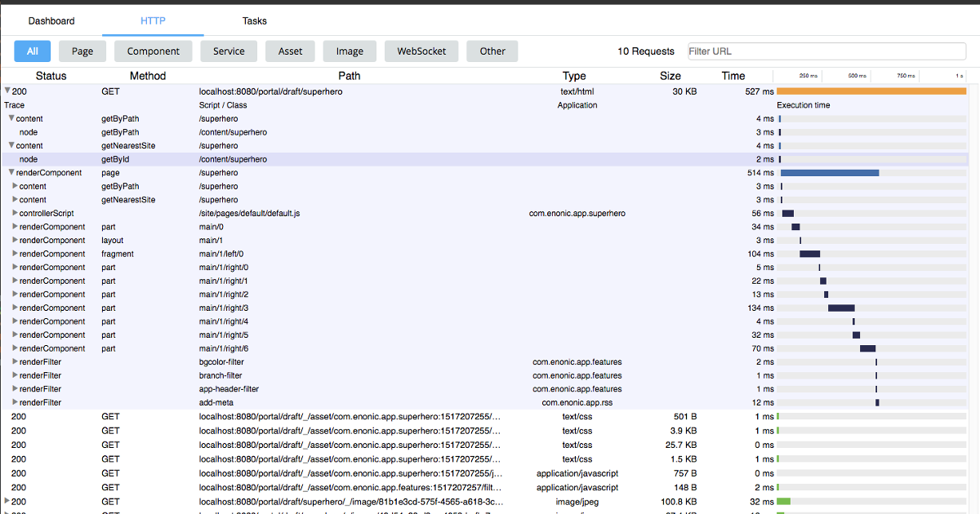Click the localhost:8080/portal/draft/superhero path cell
The width and height of the screenshot is (980, 514).
point(270,91)
